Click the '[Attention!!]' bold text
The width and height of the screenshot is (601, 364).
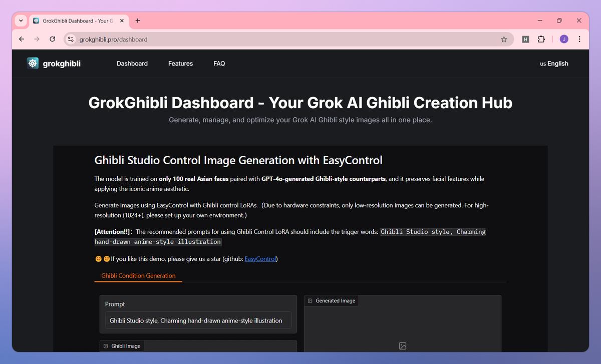click(112, 232)
